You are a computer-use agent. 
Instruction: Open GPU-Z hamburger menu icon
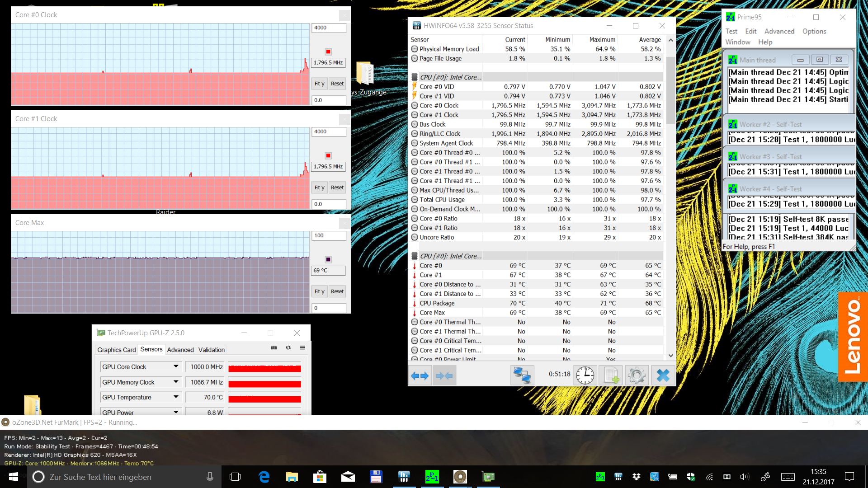pos(302,348)
